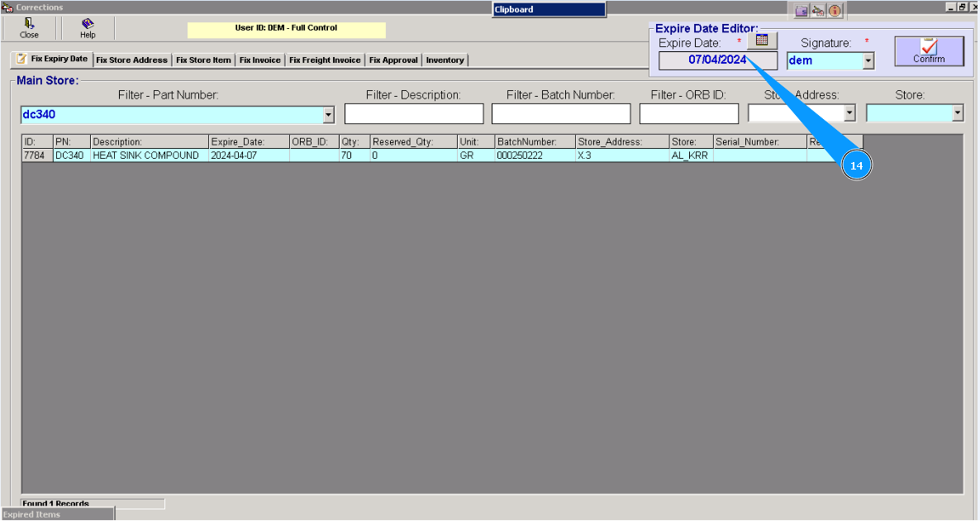The width and height of the screenshot is (980, 521).
Task: Click the Store_Address column header
Action: coord(622,142)
